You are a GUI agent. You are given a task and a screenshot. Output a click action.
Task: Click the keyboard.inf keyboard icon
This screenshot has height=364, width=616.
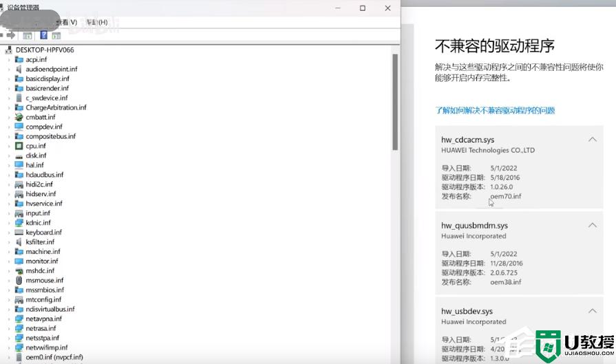(x=19, y=233)
